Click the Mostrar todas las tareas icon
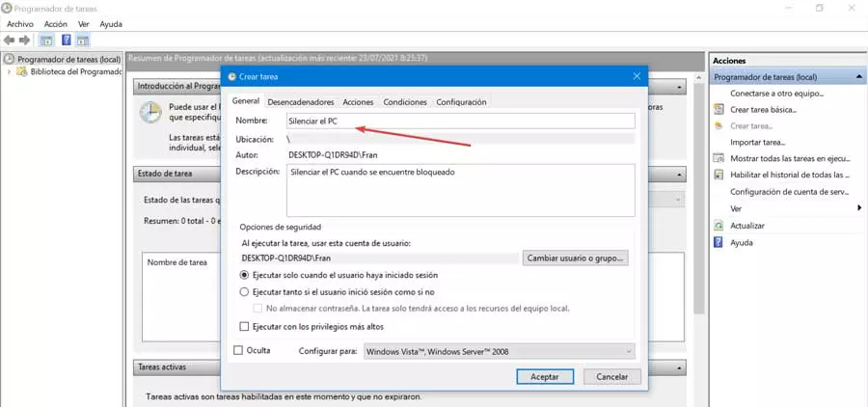 coord(719,158)
